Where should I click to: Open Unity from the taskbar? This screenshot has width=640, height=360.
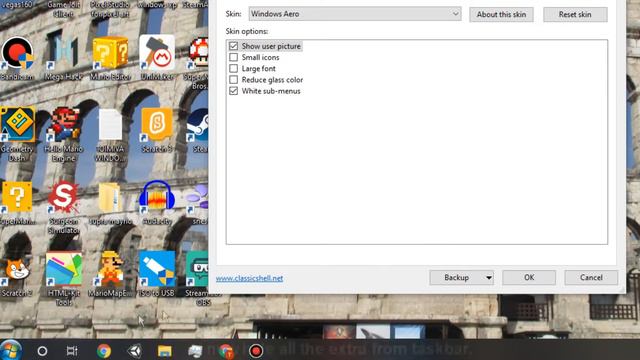134,351
